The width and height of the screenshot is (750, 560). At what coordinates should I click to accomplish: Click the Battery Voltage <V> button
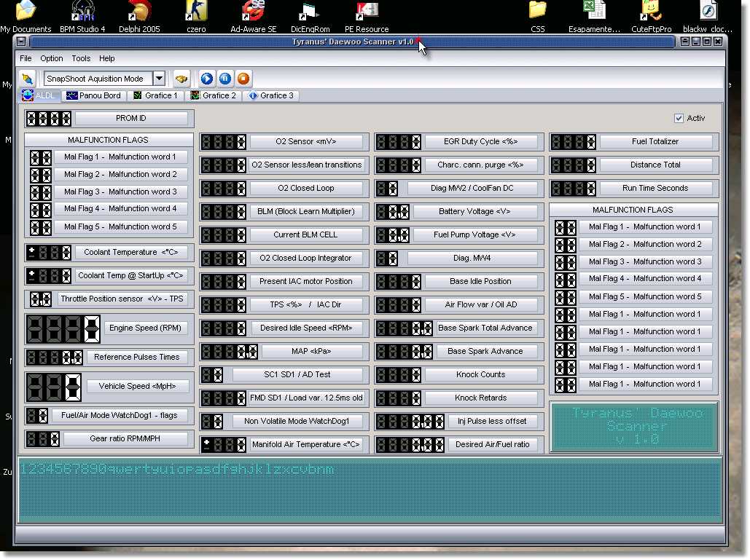[474, 212]
